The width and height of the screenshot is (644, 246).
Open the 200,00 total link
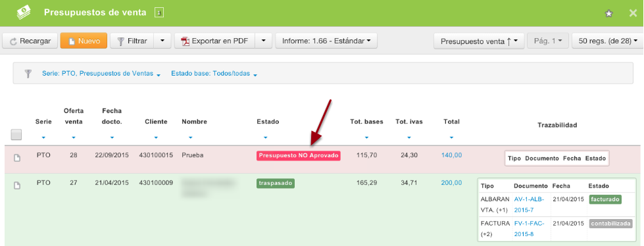(x=451, y=183)
